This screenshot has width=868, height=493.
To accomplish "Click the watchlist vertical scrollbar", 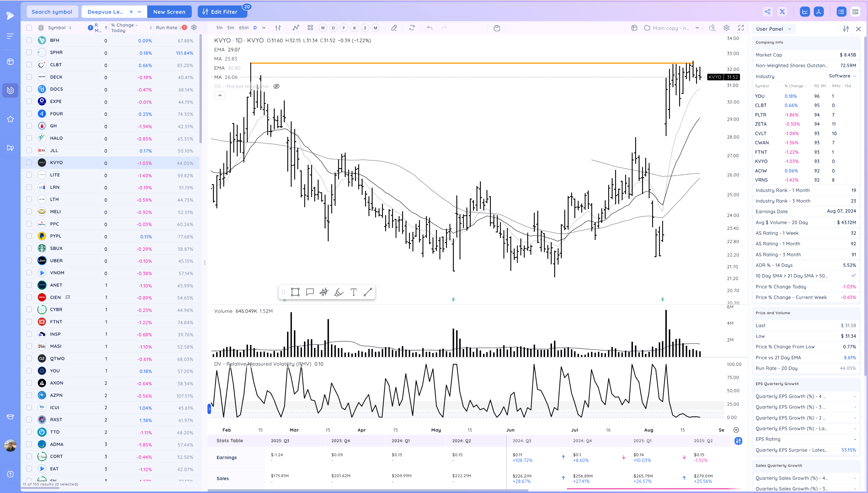I will tap(201, 89).
